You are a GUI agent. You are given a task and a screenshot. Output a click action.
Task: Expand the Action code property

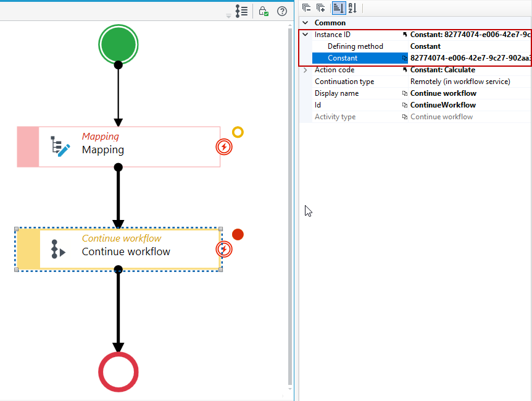click(x=305, y=70)
